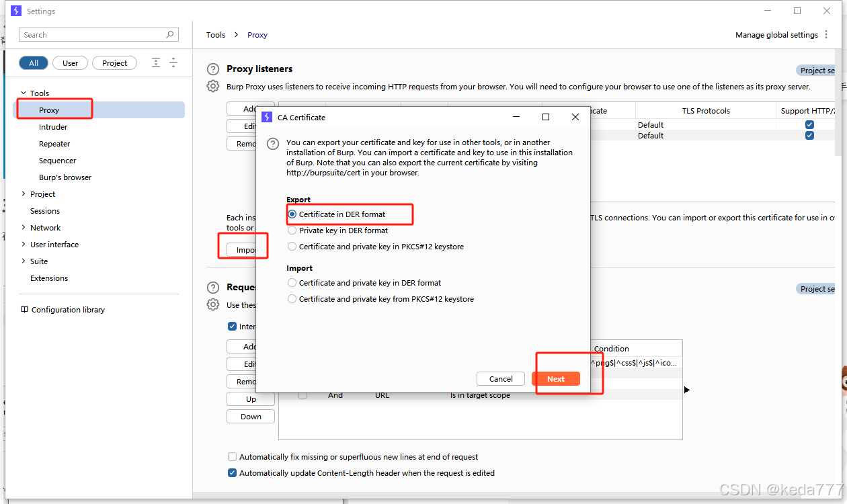Click the help icon inside CA Certificate dialog
Image resolution: width=847 pixels, height=504 pixels.
(x=273, y=144)
